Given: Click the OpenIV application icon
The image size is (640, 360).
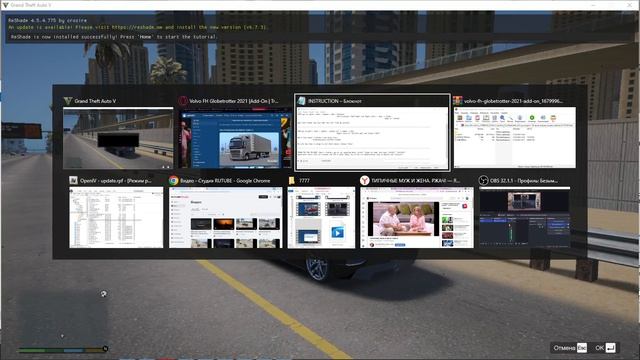Looking at the screenshot, I should click(x=73, y=180).
